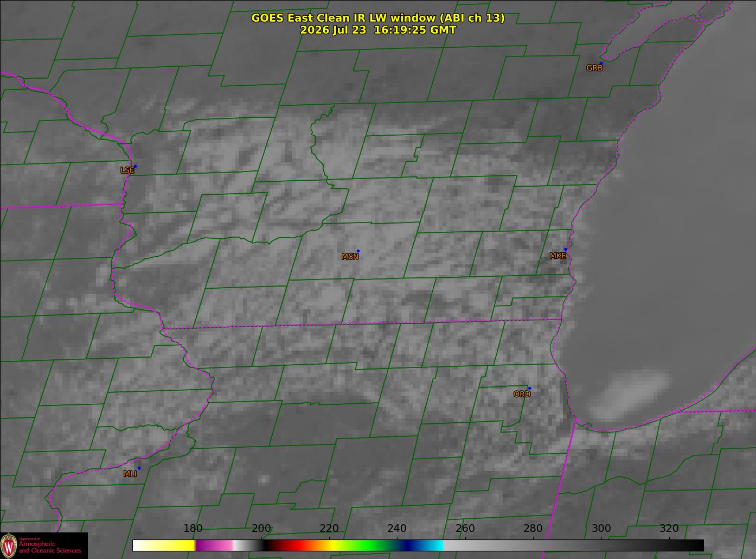The image size is (756, 559).
Task: Click the 180 tick label on the scale
Action: pos(193,529)
